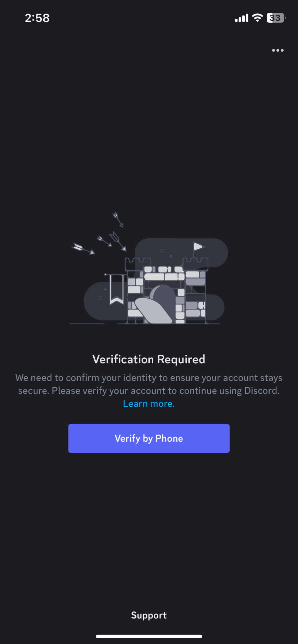
Task: Tap the home indicator bar
Action: point(149,636)
